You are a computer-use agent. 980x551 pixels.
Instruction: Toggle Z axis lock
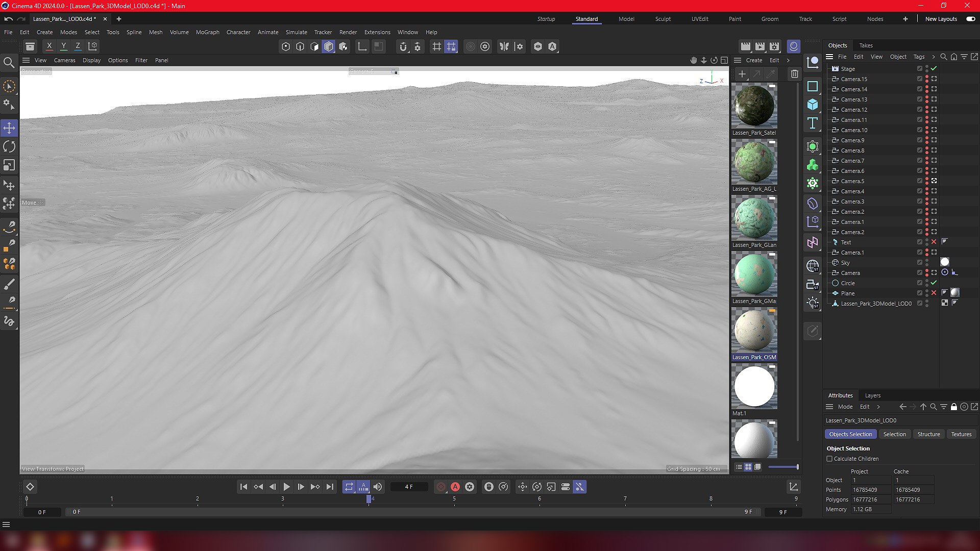coord(78,46)
